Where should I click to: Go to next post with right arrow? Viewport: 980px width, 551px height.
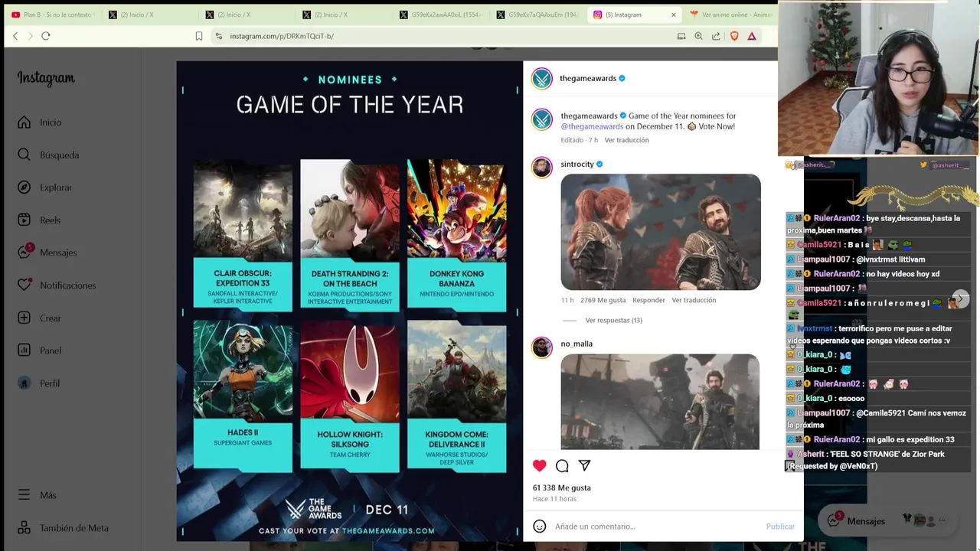[962, 299]
